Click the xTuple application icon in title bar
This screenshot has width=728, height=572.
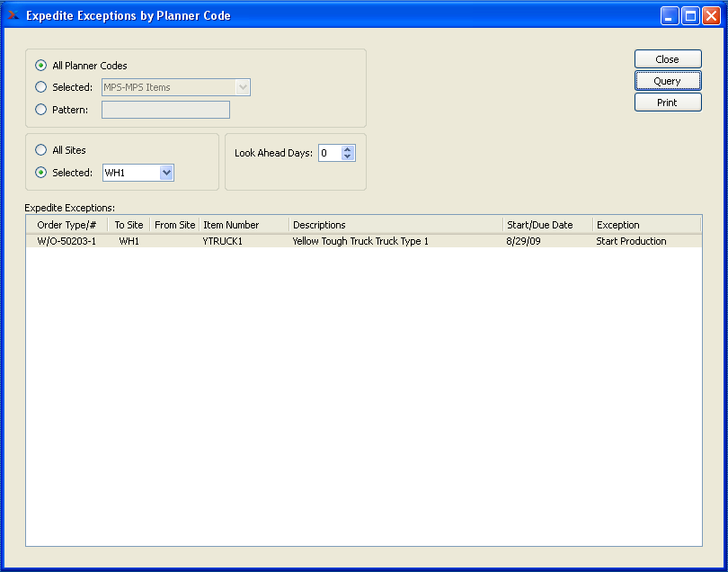[x=13, y=15]
